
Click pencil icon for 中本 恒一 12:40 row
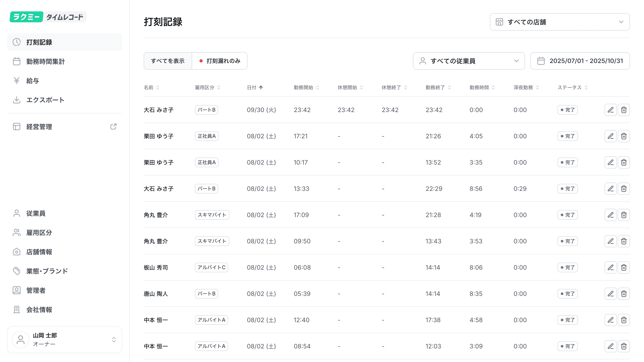point(610,320)
